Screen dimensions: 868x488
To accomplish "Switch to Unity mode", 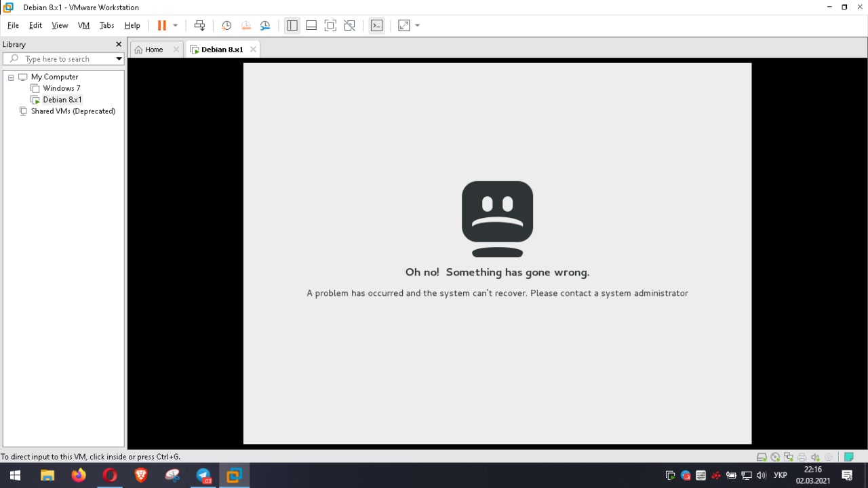I will (x=349, y=25).
